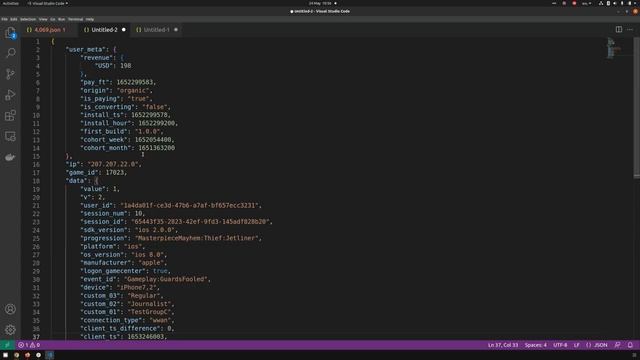Click the "first_build" value "1.0.0"
The image size is (640, 360).
pos(148,131)
